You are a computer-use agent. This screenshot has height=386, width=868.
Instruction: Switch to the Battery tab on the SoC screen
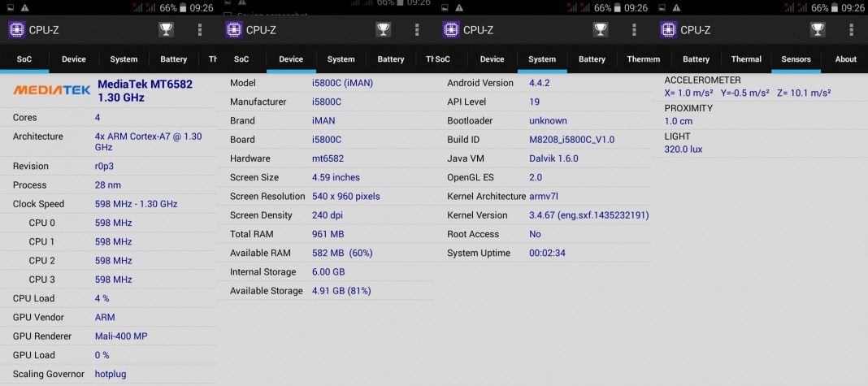[x=174, y=59]
